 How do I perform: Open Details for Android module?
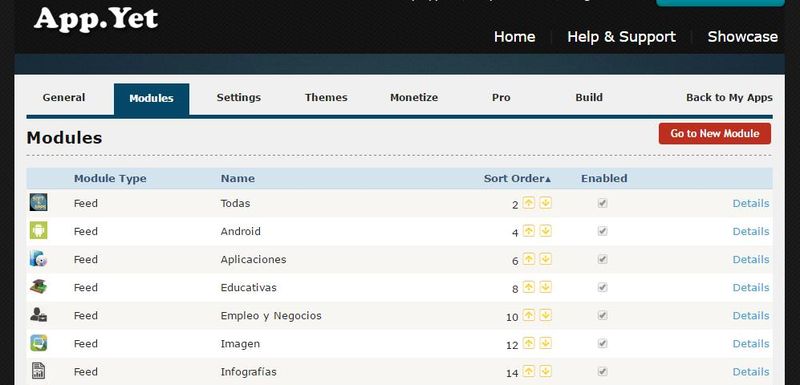pyautogui.click(x=751, y=231)
